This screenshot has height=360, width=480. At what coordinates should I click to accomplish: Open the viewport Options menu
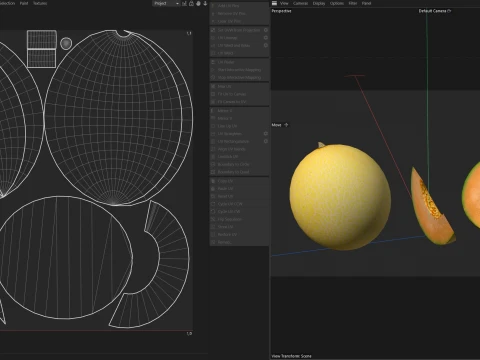point(337,3)
